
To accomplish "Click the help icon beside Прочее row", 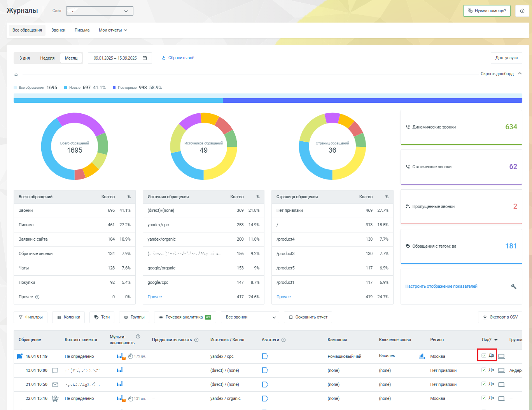I will click(x=37, y=297).
